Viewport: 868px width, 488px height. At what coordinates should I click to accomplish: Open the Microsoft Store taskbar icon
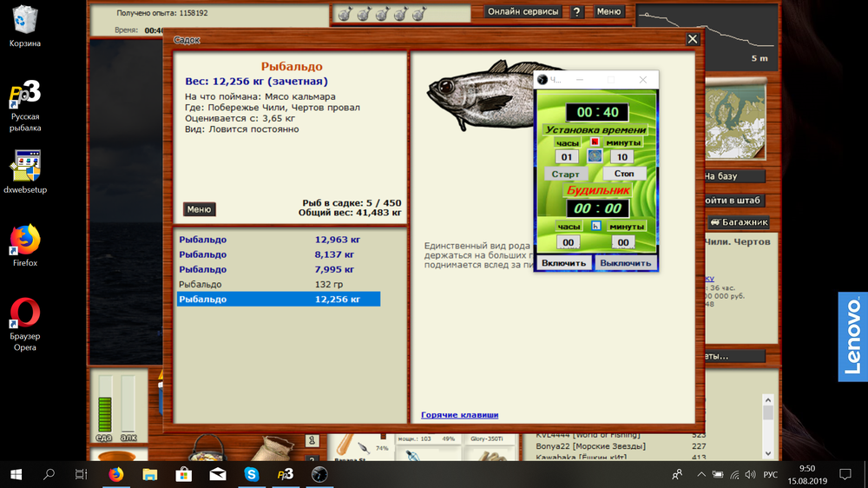coord(184,474)
